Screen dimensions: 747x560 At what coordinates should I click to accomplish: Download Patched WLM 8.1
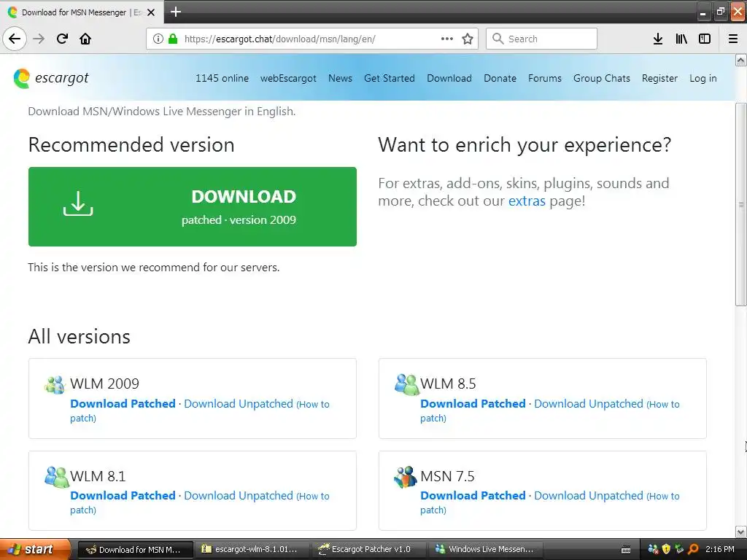(x=123, y=495)
